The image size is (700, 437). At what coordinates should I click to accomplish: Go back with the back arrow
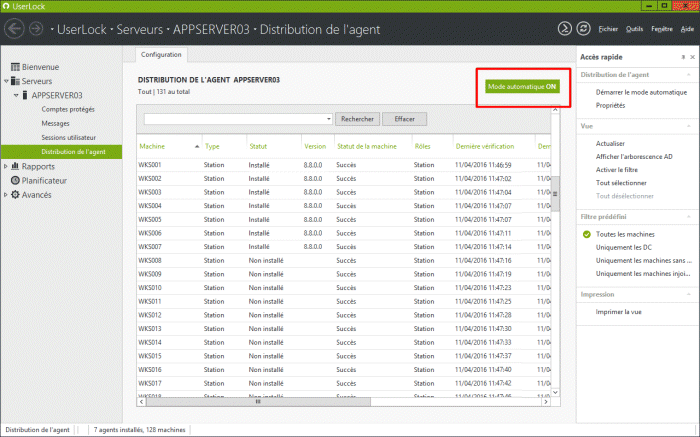point(14,29)
